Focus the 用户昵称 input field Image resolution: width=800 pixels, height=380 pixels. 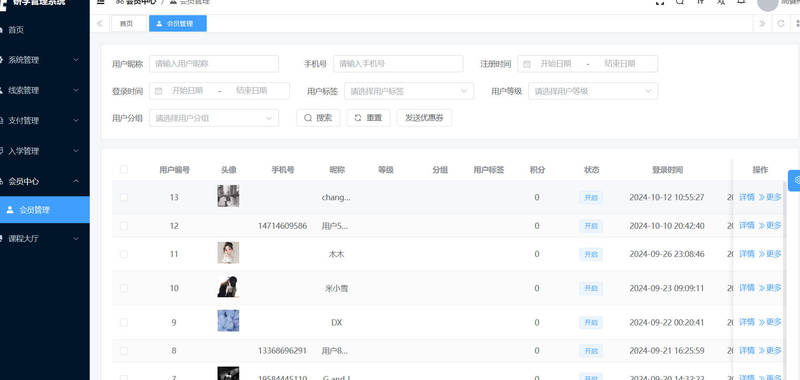[214, 64]
